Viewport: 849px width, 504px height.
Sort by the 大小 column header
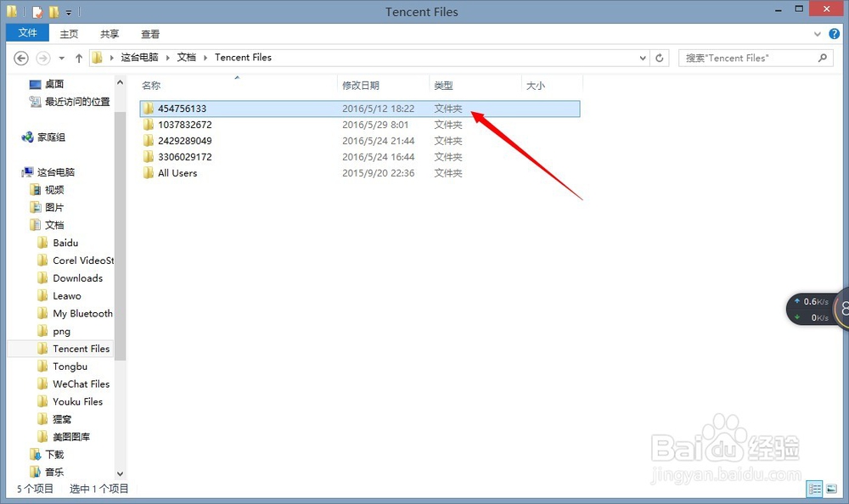click(536, 86)
